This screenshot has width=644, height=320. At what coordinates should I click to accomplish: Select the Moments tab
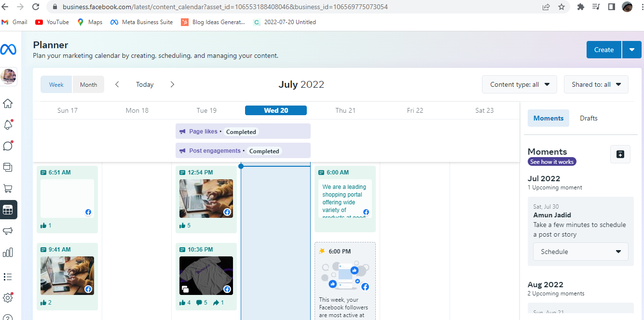tap(548, 118)
